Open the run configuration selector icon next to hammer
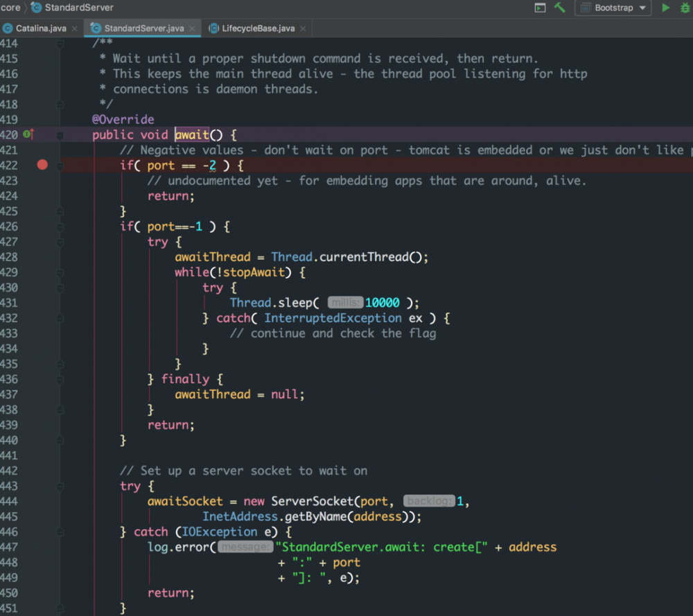 (540, 8)
